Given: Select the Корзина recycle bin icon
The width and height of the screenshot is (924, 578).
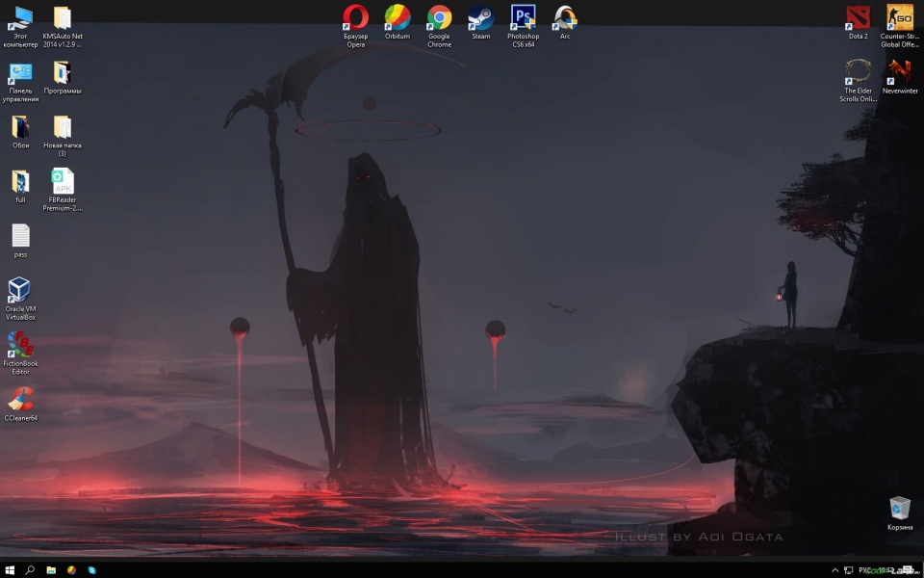Looking at the screenshot, I should click(900, 513).
